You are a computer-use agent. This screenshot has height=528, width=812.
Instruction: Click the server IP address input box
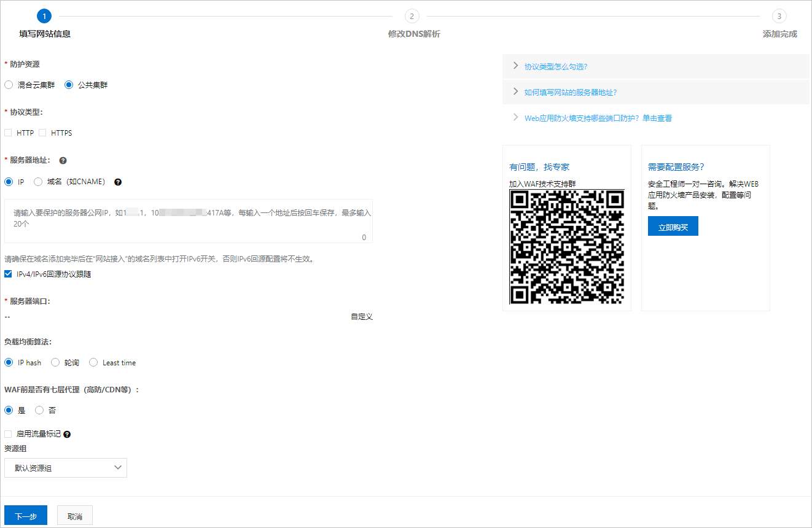(189, 221)
